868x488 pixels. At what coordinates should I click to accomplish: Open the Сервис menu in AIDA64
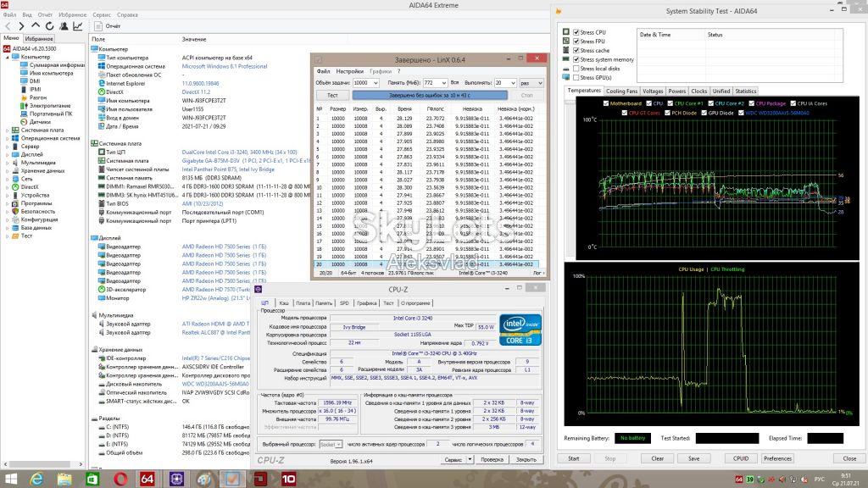(x=102, y=15)
